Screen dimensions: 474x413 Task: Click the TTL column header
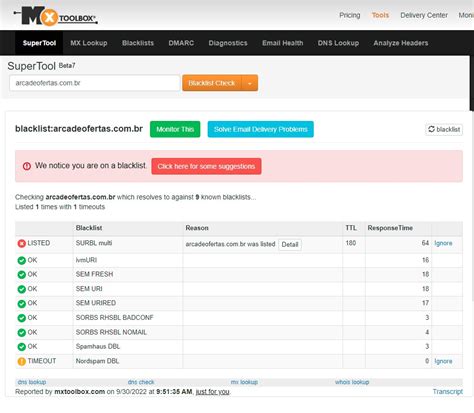tap(351, 228)
